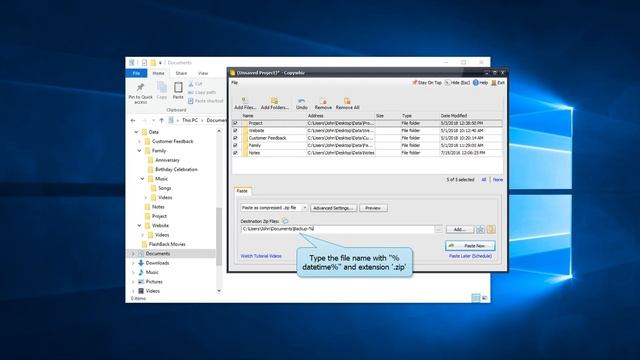Open Paste Later (Schedule) link
The height and width of the screenshot is (360, 640).
tap(470, 256)
